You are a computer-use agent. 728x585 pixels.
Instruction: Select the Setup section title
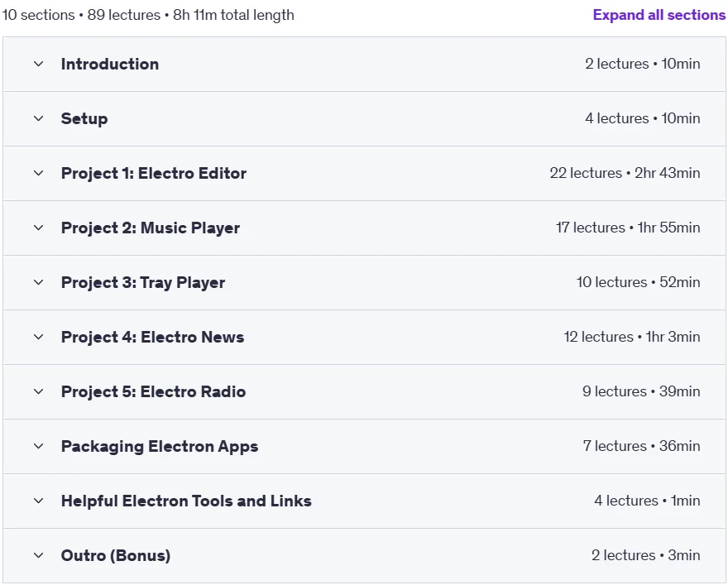coord(84,119)
